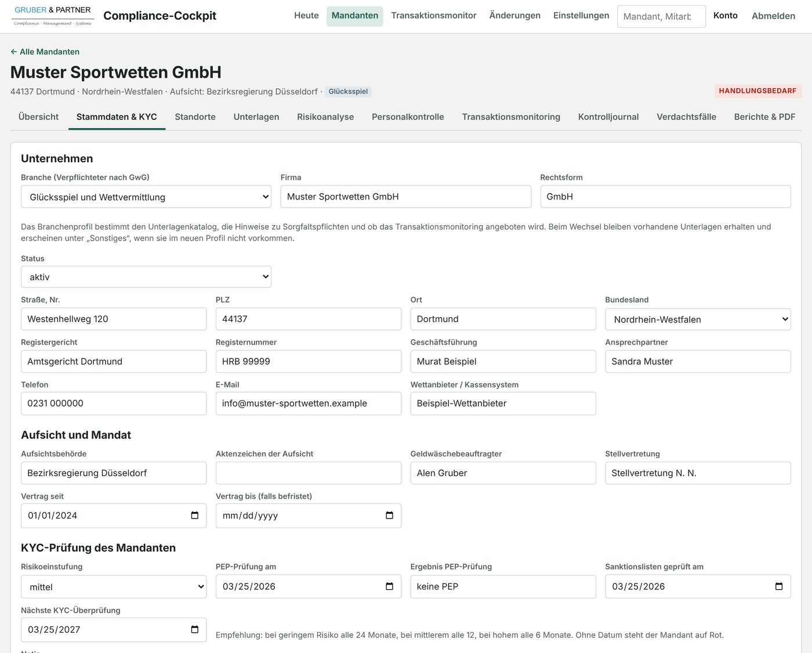812x653 pixels.
Task: Click the Gruber & Partner logo
Action: [53, 16]
